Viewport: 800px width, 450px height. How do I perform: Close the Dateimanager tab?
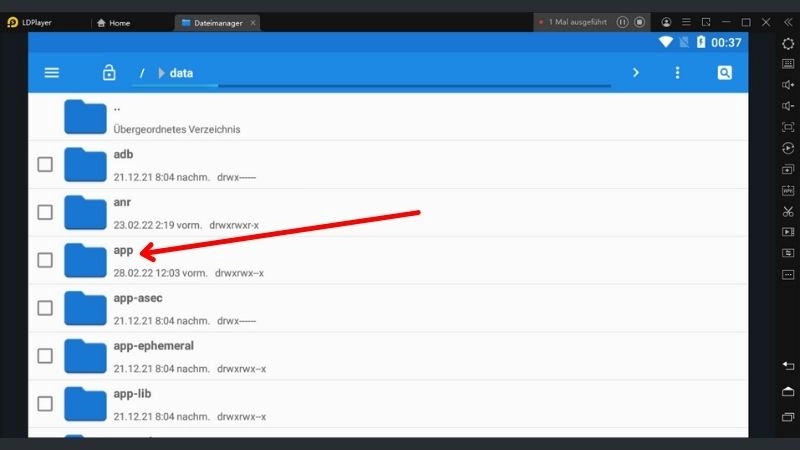pyautogui.click(x=253, y=23)
